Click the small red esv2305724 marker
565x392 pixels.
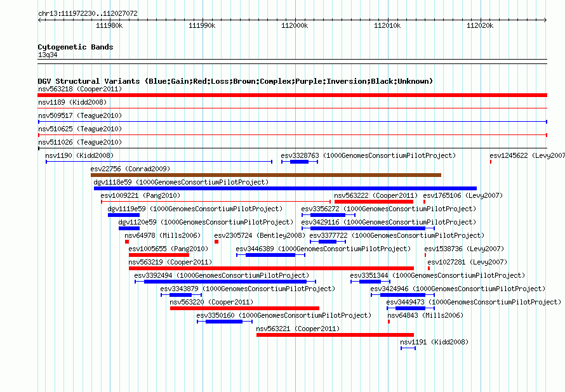pos(216,242)
